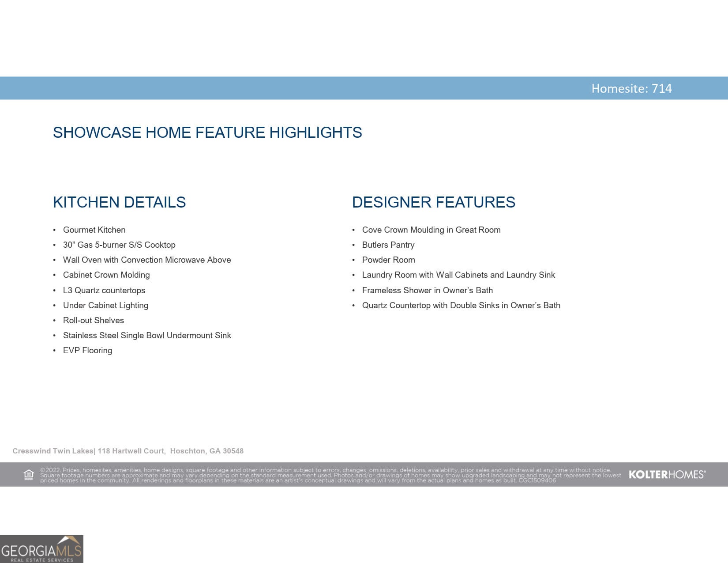The image size is (728, 563).
Task: Click Frameless Shower in Owner's Bath
Action: (x=427, y=290)
